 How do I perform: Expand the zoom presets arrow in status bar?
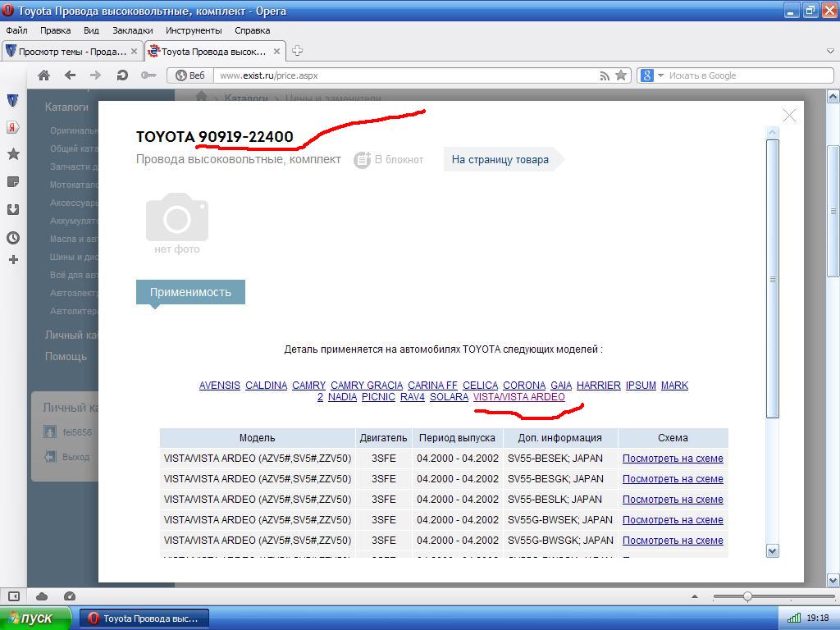point(695,596)
